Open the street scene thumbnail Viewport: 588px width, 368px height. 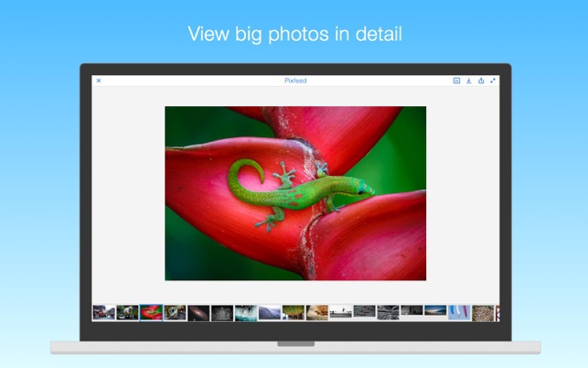click(x=104, y=313)
